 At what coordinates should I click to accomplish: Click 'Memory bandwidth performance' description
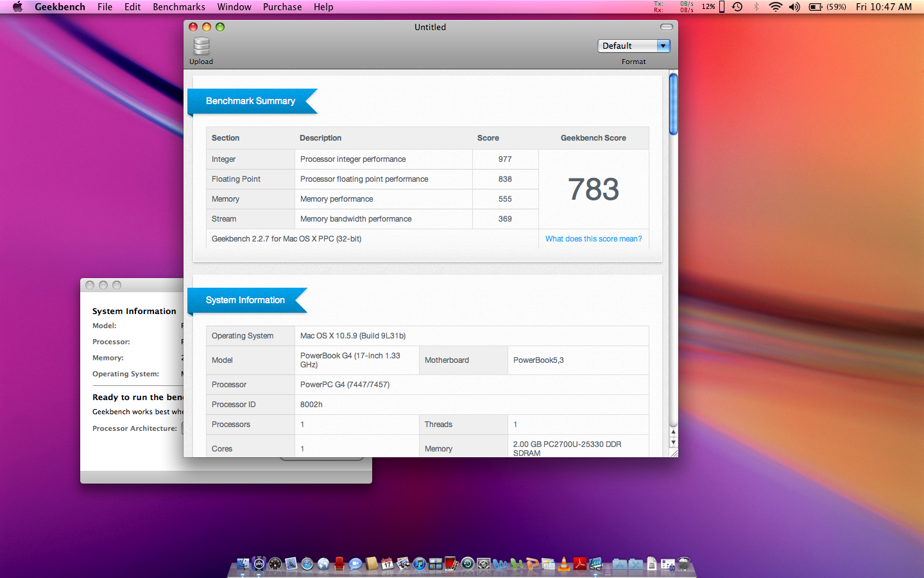tap(356, 219)
